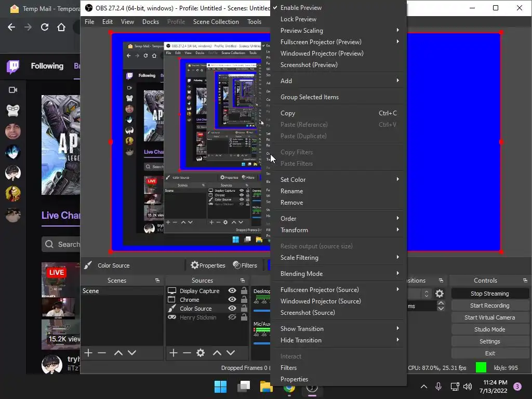The height and width of the screenshot is (399, 532).
Task: Open the File menu in OBS
Action: point(89,22)
